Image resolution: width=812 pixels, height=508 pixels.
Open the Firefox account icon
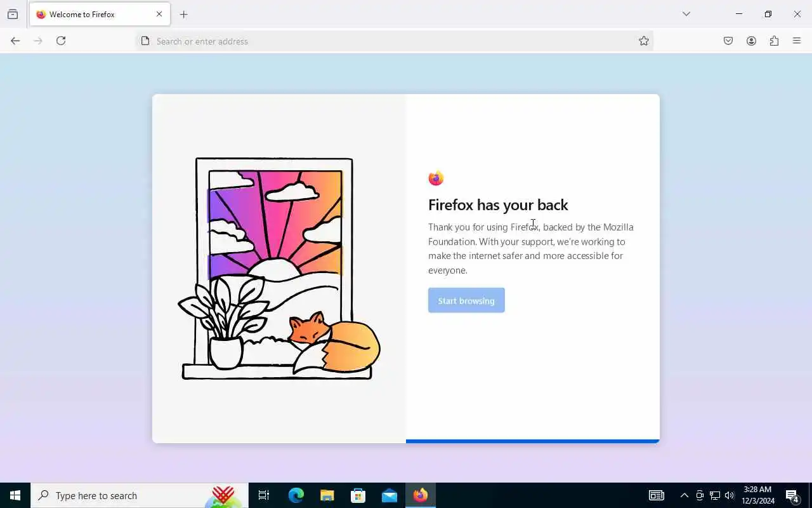coord(751,41)
